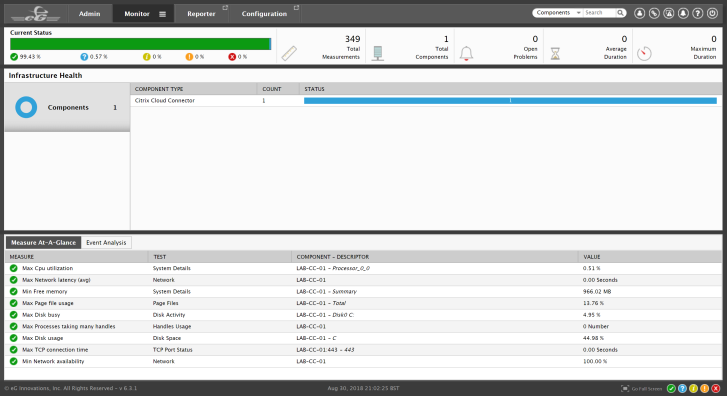Click the green Current Status bar
The image size is (727, 396).
tap(140, 44)
